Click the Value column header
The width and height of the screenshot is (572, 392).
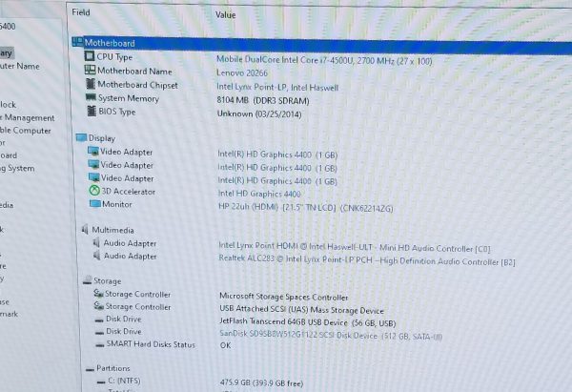pos(226,15)
